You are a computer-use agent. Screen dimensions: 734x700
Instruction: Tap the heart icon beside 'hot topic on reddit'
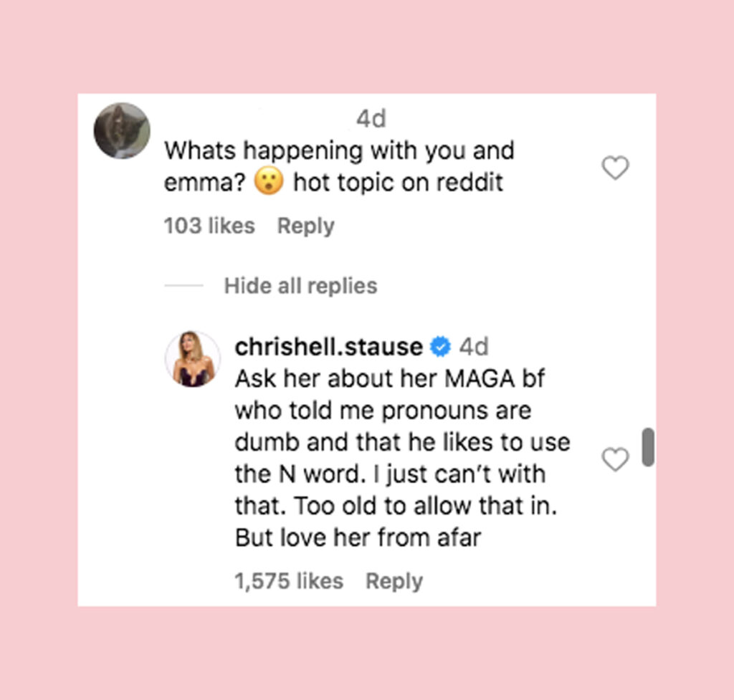point(615,168)
